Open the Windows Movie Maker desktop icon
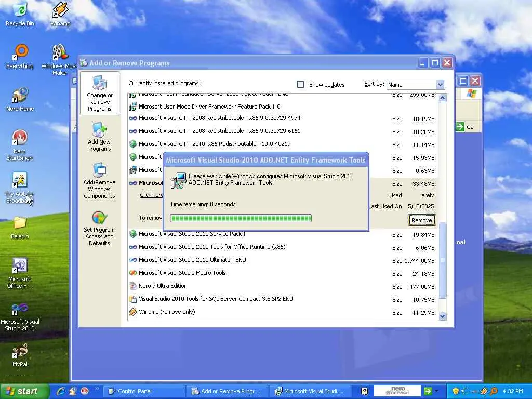 tap(60, 60)
